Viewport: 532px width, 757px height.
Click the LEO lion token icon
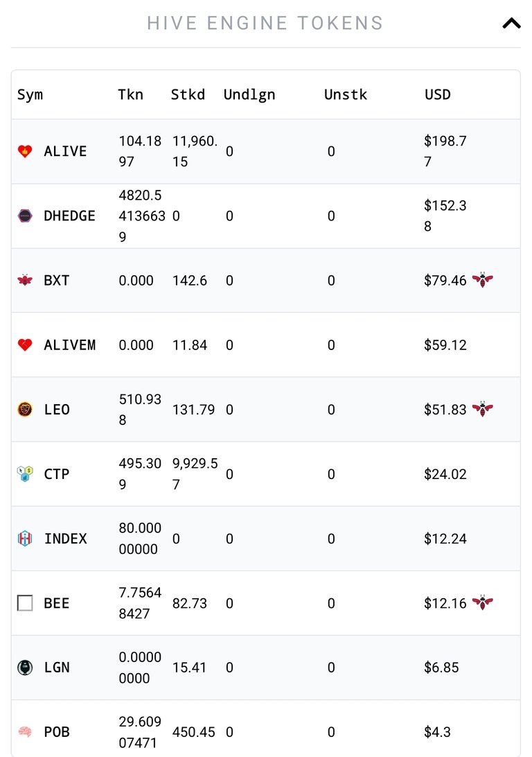tap(25, 410)
